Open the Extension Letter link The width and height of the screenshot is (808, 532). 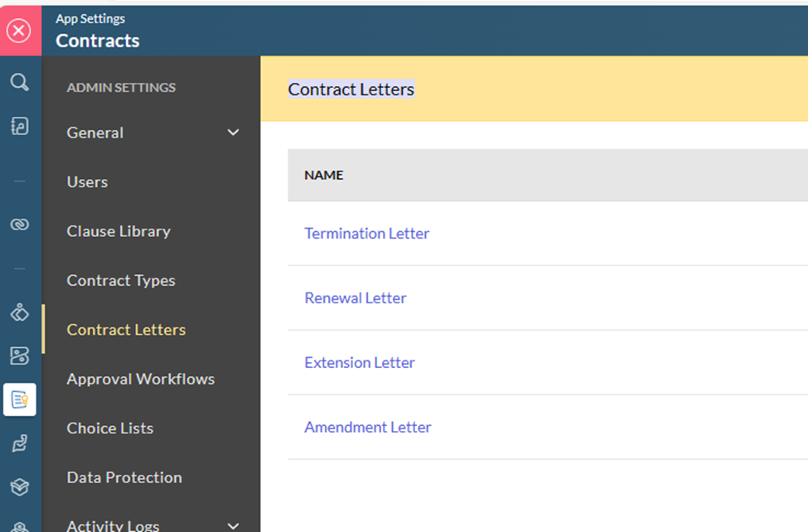click(360, 362)
